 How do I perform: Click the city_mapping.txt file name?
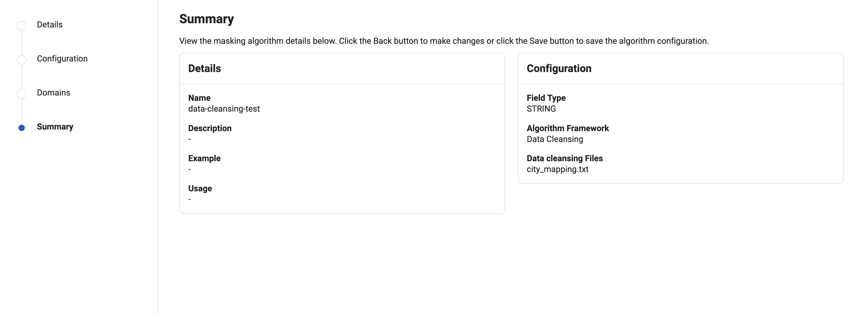click(557, 169)
